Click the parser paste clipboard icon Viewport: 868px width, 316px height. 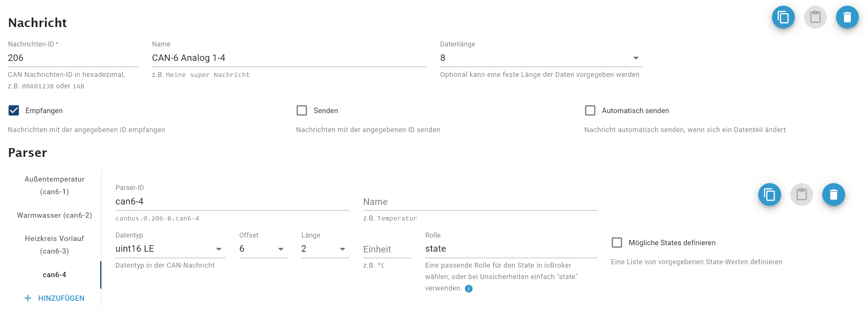[801, 195]
